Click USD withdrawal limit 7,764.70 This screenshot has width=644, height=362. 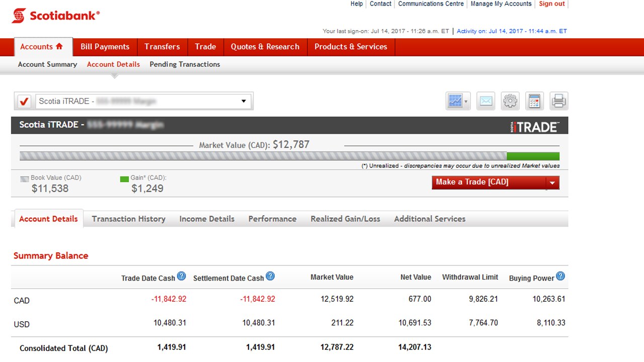484,323
